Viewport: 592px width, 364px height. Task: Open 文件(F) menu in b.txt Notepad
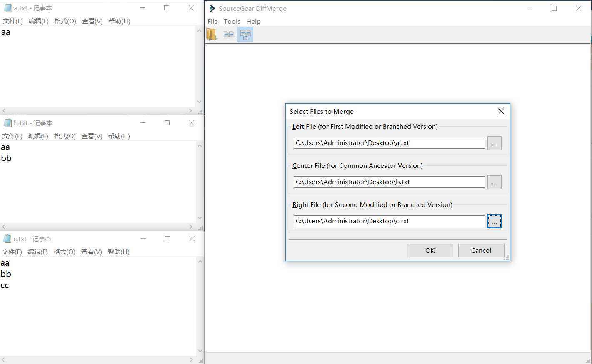pyautogui.click(x=12, y=136)
